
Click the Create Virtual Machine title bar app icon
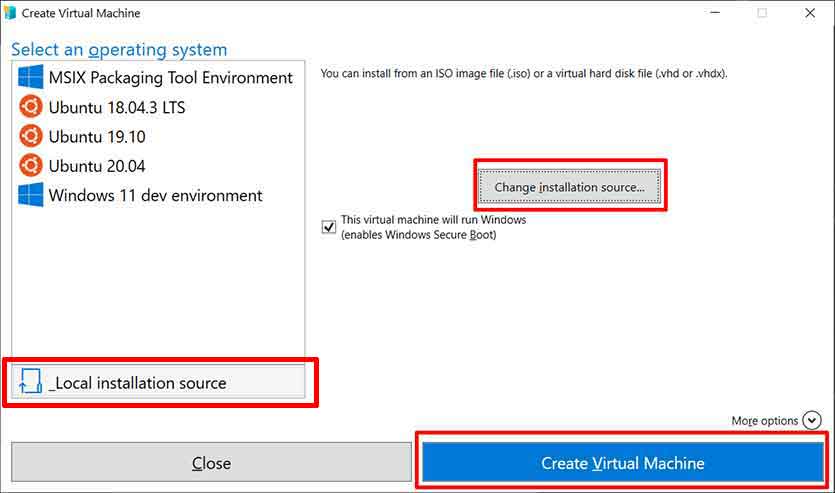pyautogui.click(x=10, y=13)
